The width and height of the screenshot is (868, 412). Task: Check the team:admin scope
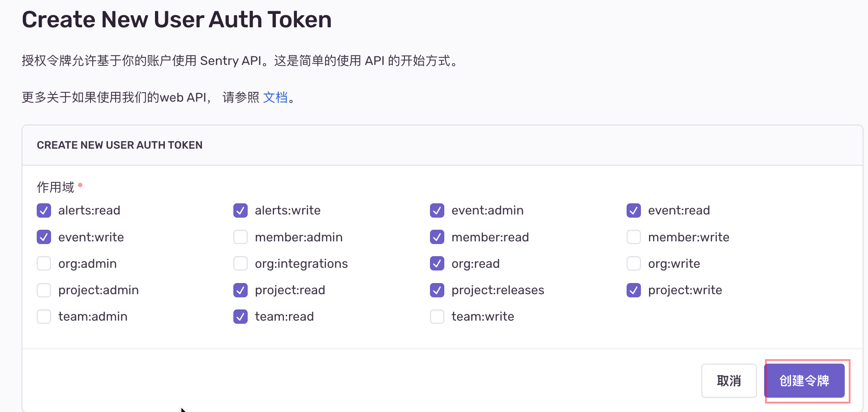point(44,317)
